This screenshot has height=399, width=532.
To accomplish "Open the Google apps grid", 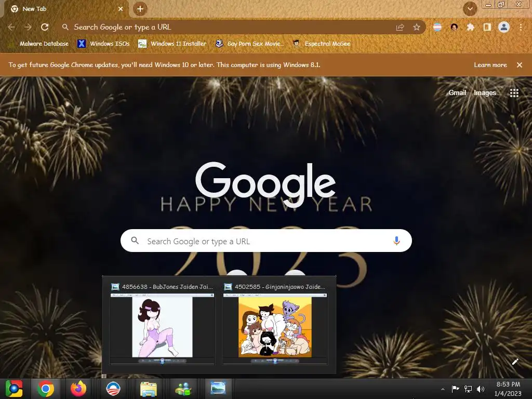I will [x=514, y=93].
